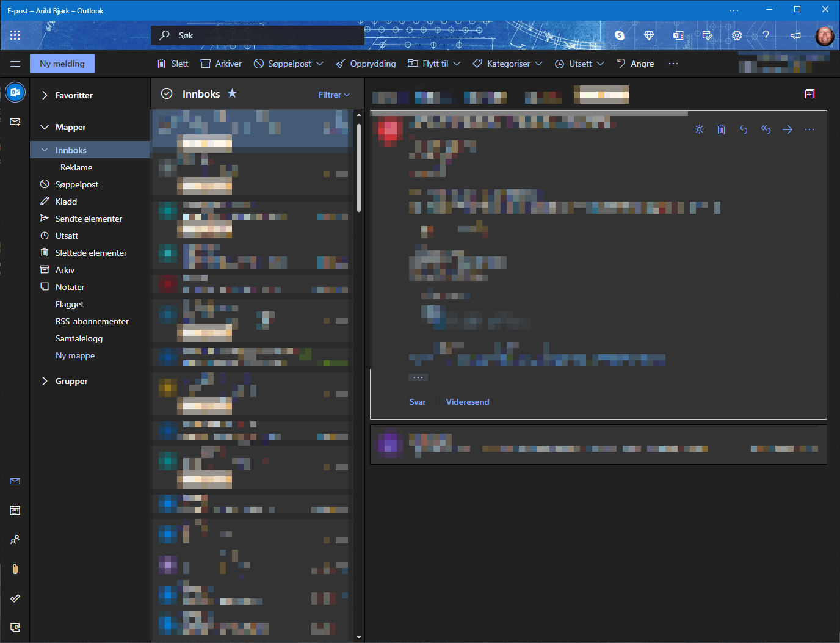Open Sendte elementer folder
The width and height of the screenshot is (840, 643).
click(89, 219)
